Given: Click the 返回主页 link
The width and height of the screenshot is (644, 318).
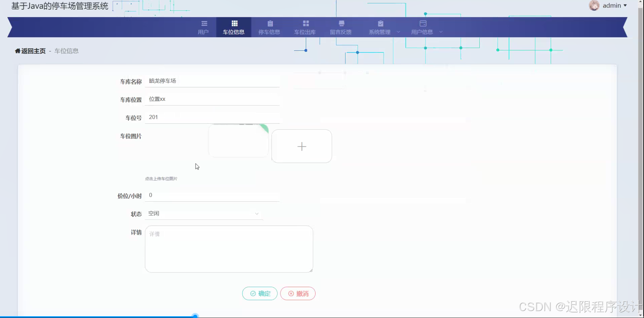Looking at the screenshot, I should 34,51.
